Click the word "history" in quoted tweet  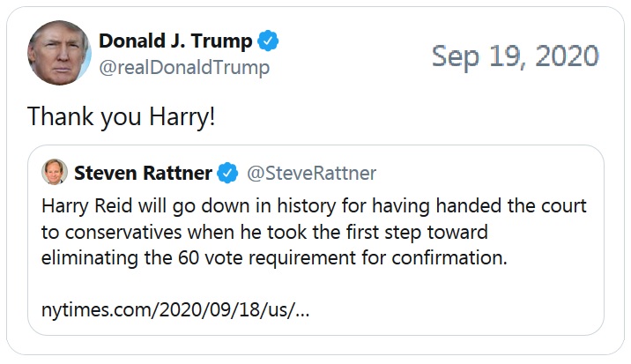pos(306,205)
